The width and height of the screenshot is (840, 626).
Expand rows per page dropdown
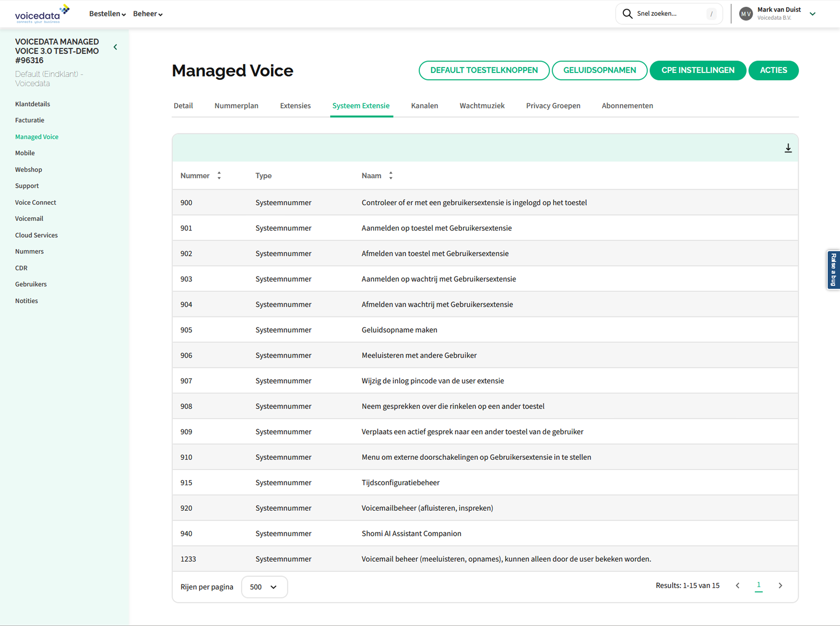(x=264, y=587)
